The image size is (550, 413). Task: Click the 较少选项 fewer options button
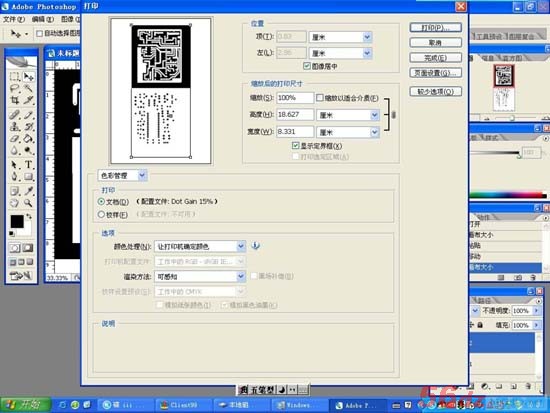[435, 92]
